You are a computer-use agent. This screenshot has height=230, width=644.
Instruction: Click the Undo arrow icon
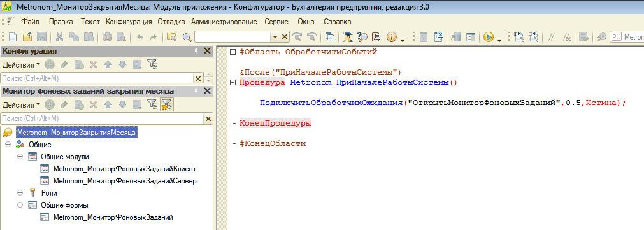click(x=140, y=37)
